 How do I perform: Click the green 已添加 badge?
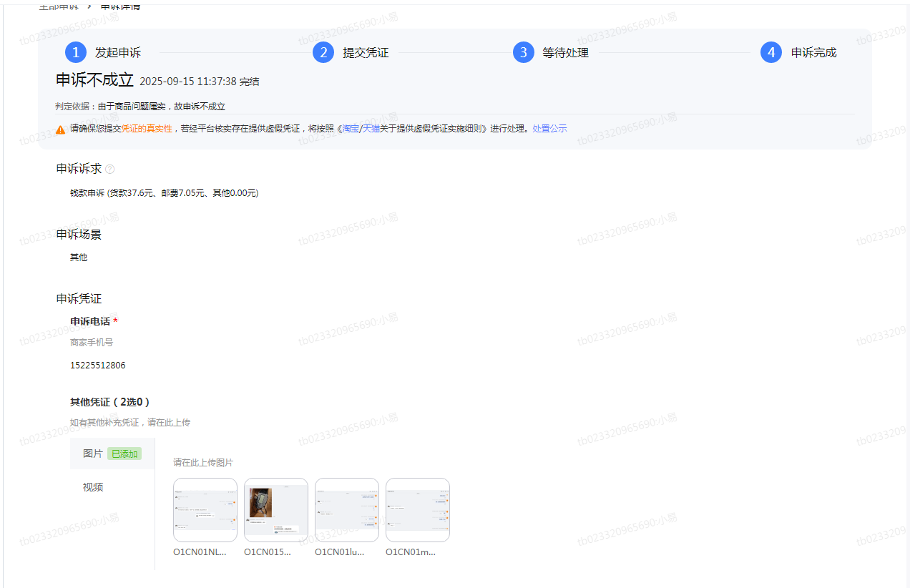[124, 454]
